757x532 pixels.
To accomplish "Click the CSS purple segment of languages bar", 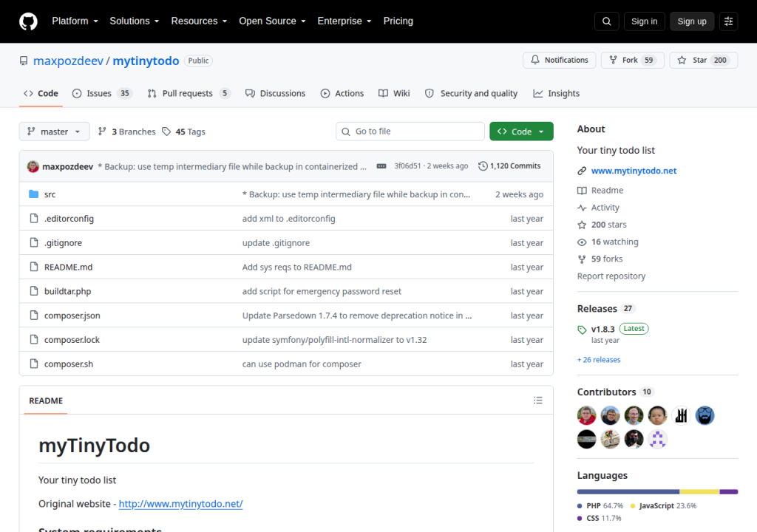I will [x=729, y=491].
